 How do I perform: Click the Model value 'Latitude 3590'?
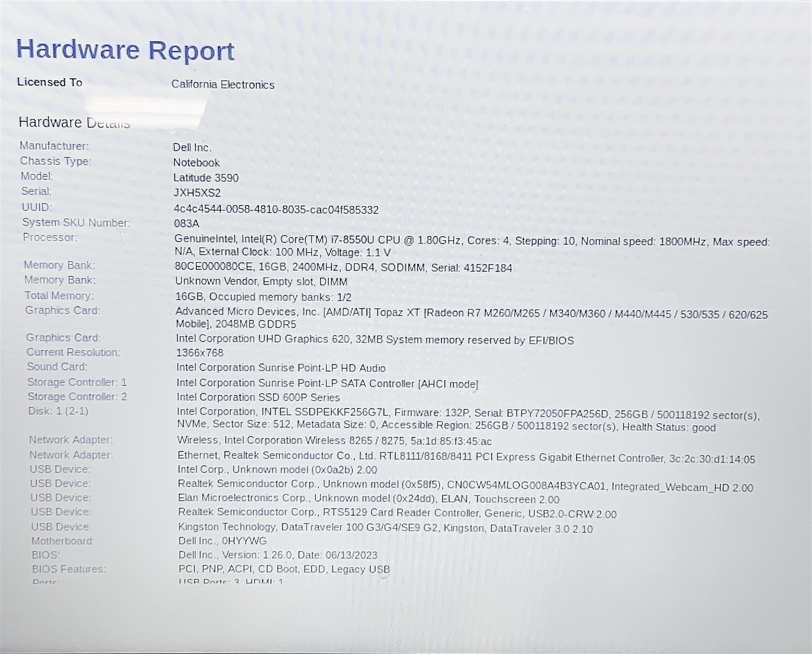(206, 178)
